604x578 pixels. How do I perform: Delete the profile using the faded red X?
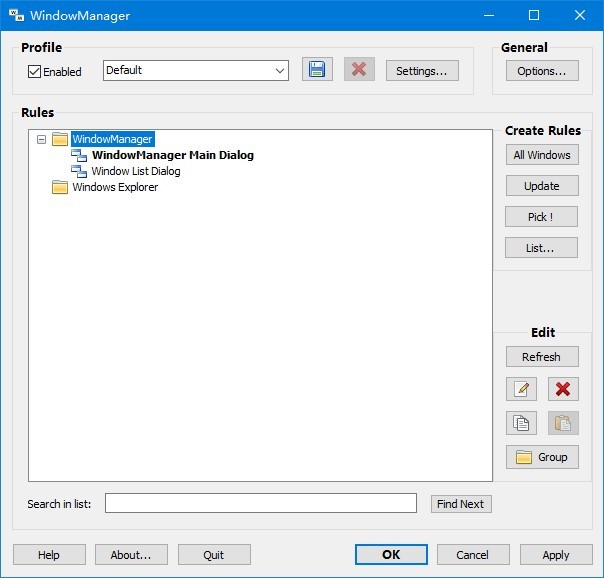pyautogui.click(x=359, y=69)
